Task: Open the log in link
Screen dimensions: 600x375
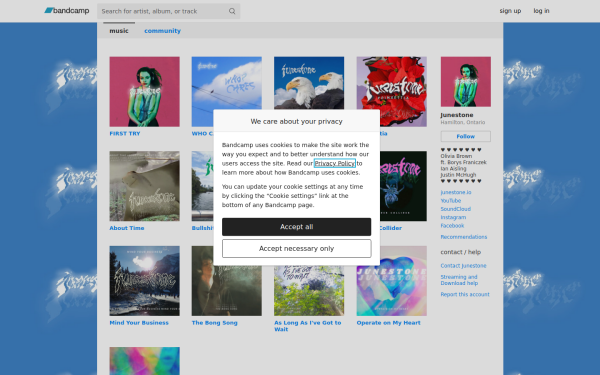Action: [541, 11]
